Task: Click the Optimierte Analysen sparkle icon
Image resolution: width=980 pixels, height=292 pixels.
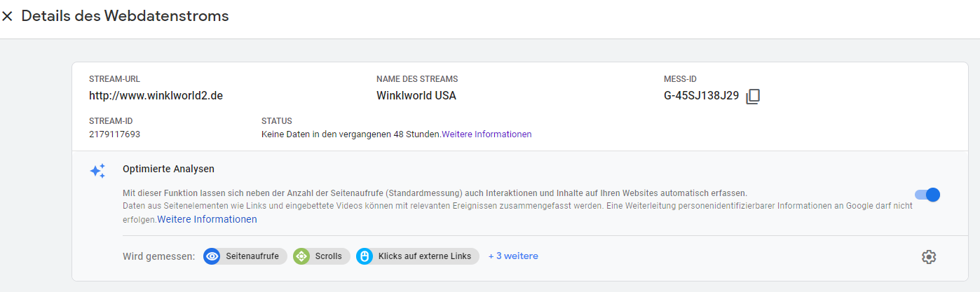Action: (x=97, y=171)
